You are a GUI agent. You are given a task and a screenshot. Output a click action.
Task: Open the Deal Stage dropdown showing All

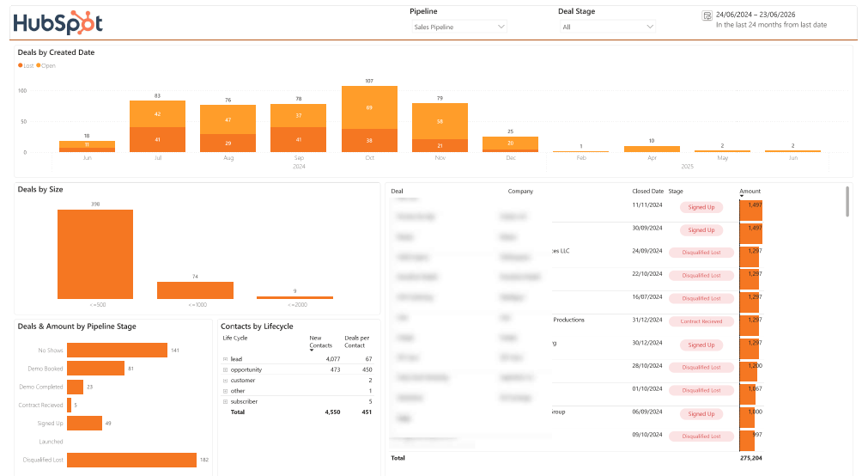coord(607,27)
